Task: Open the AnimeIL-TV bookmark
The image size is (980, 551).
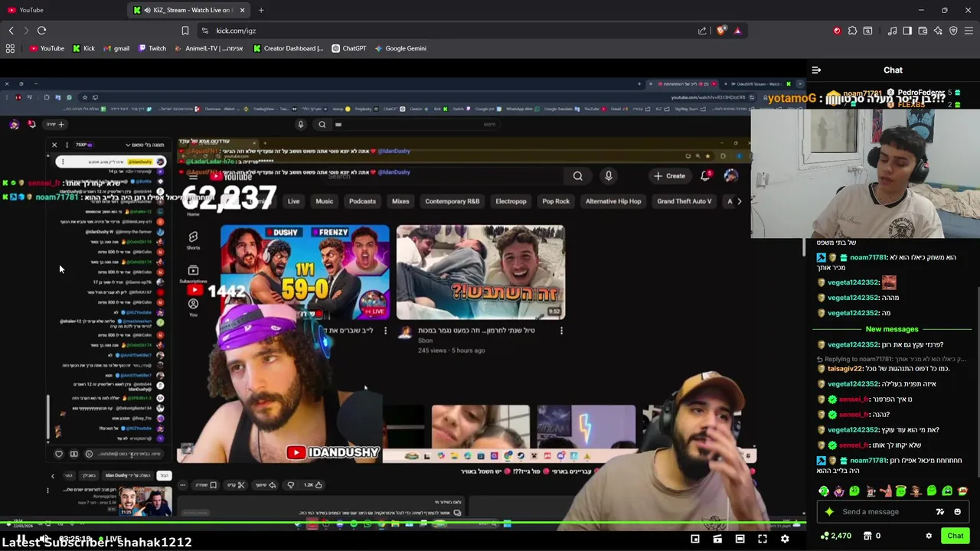Action: [x=208, y=48]
